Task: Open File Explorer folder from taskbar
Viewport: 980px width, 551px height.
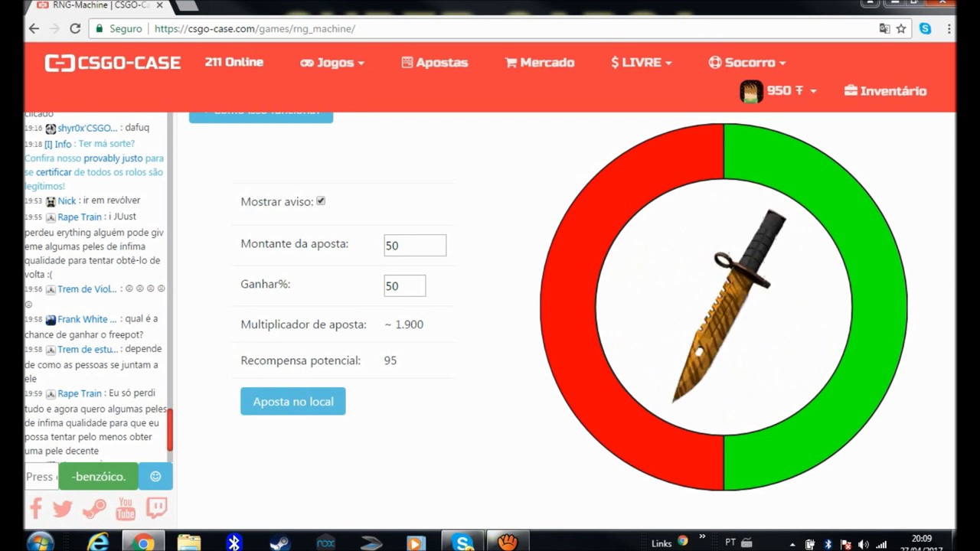Action: pos(188,542)
